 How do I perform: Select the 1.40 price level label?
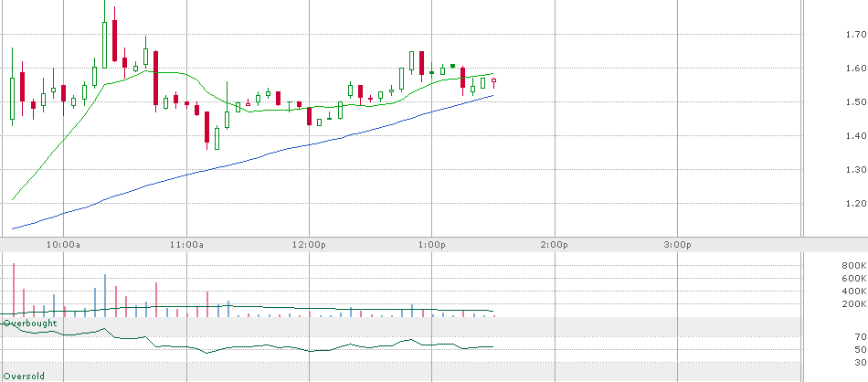856,135
